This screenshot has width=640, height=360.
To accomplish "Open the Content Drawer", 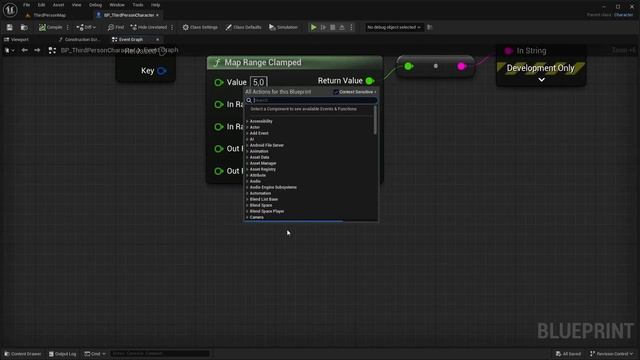I will pos(23,354).
